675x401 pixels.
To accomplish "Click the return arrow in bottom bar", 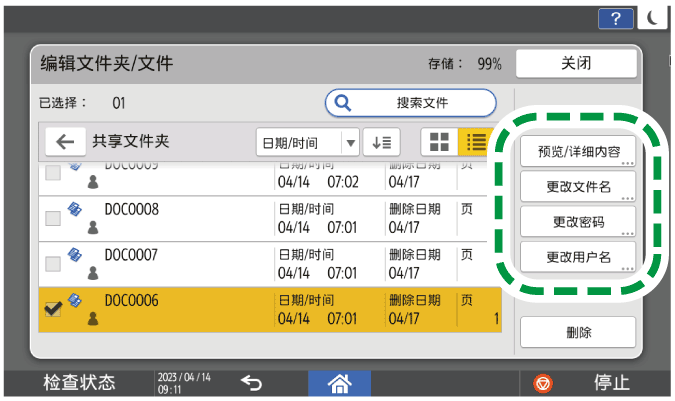I will 252,382.
